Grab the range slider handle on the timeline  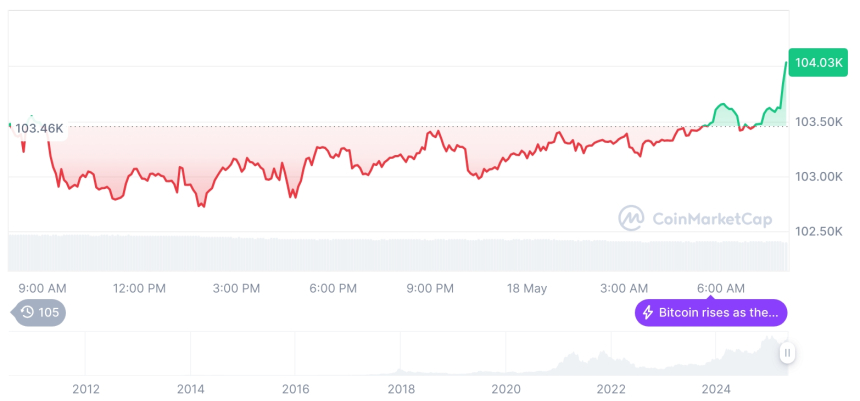(x=788, y=353)
